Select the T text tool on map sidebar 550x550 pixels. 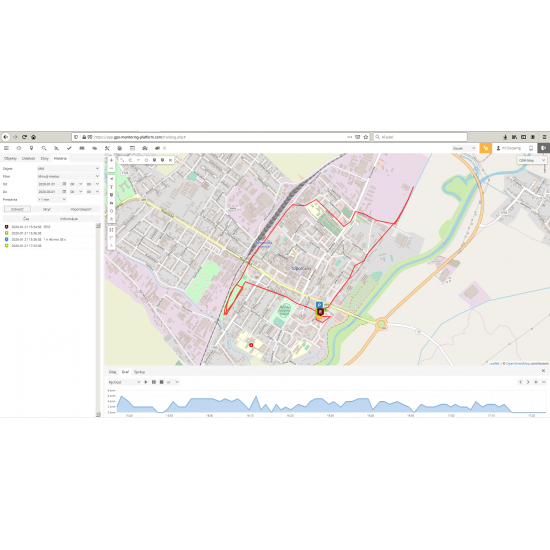(112, 187)
